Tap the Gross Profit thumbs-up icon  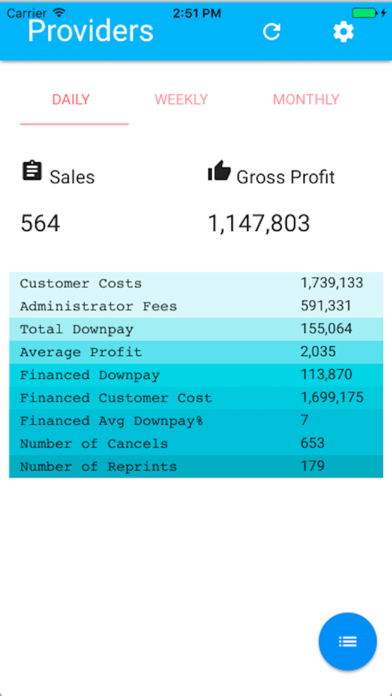219,170
